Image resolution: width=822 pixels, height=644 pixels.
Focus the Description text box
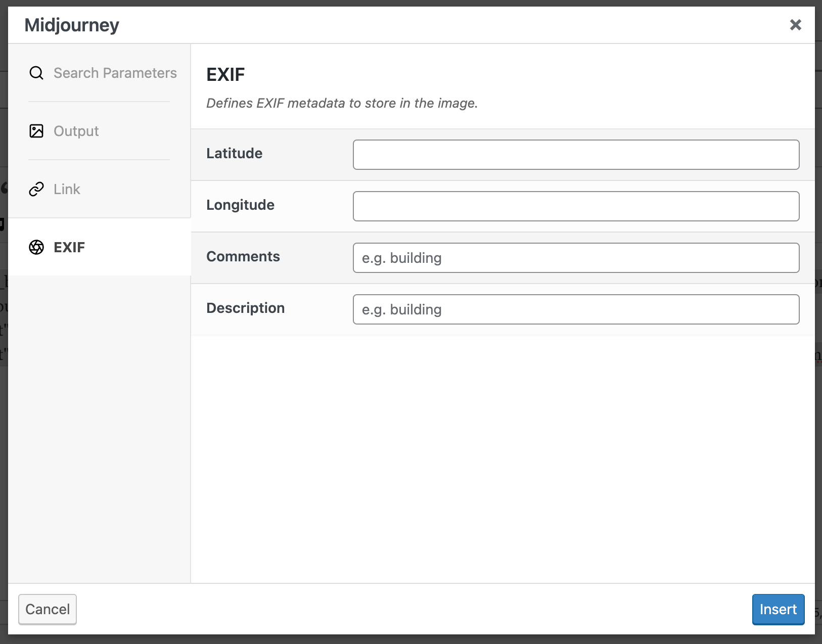[x=576, y=309]
